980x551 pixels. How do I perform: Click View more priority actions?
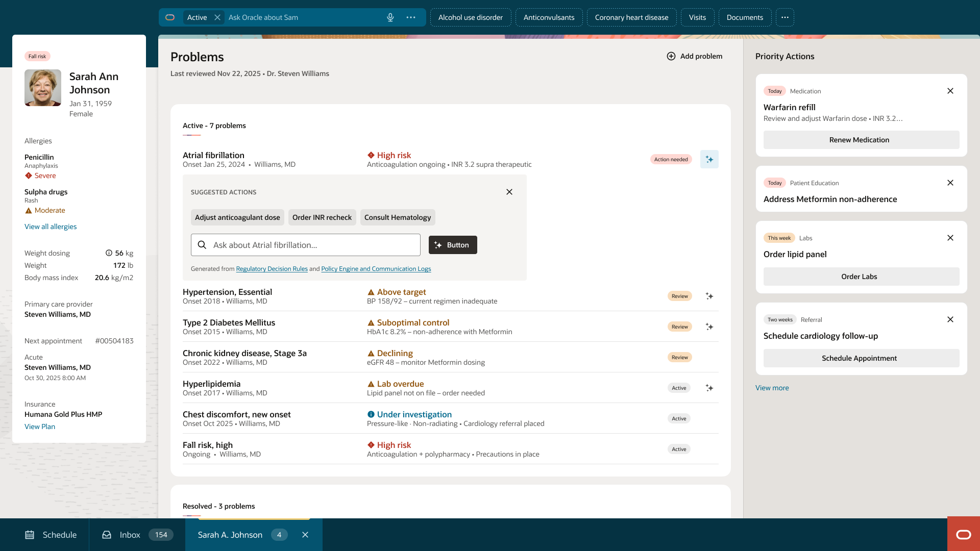pos(772,388)
